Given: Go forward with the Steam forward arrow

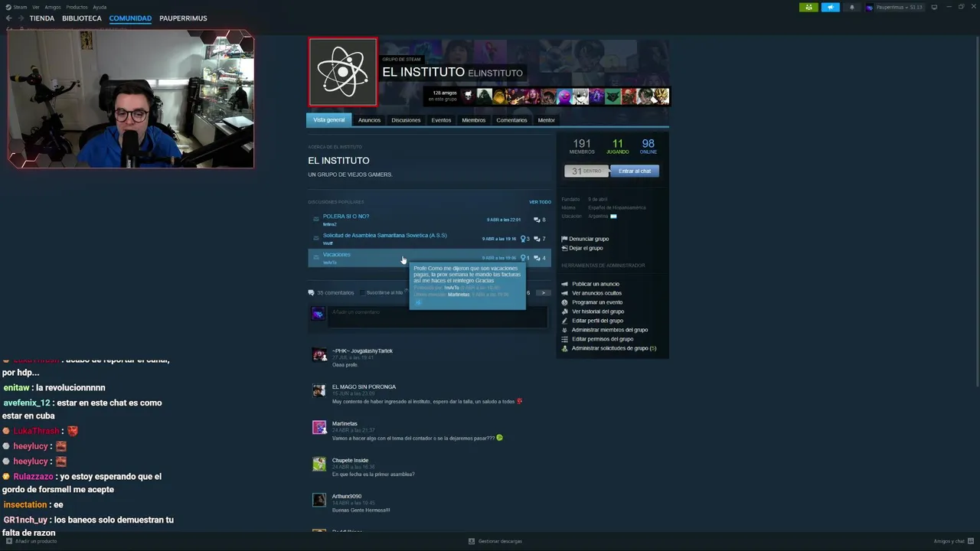Looking at the screenshot, I should click(21, 18).
